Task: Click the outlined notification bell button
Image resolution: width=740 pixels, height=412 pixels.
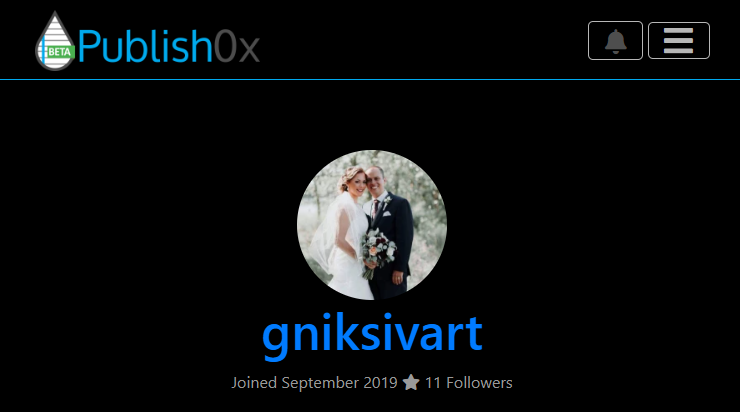Action: point(615,41)
